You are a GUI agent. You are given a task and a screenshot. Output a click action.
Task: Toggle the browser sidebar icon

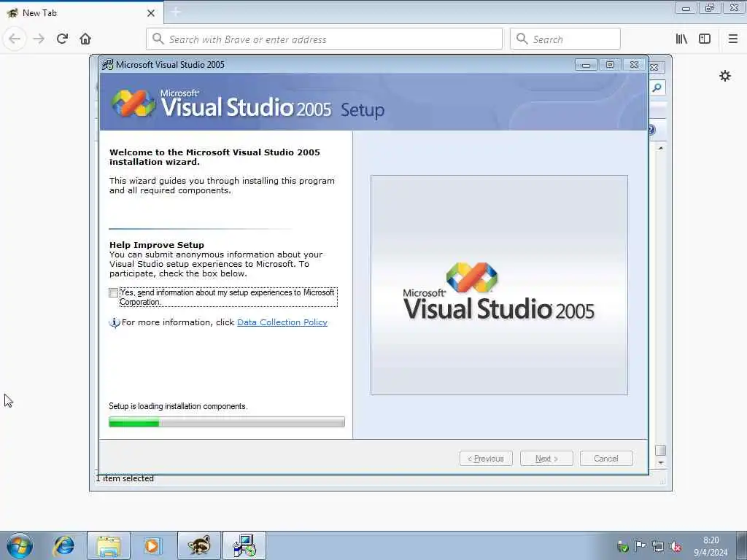coord(705,39)
